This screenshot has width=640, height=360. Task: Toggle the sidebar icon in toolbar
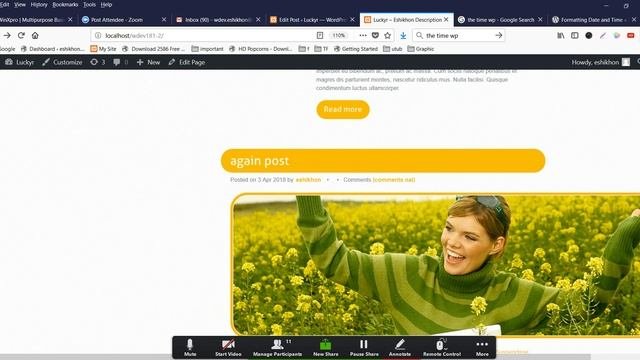click(575, 36)
